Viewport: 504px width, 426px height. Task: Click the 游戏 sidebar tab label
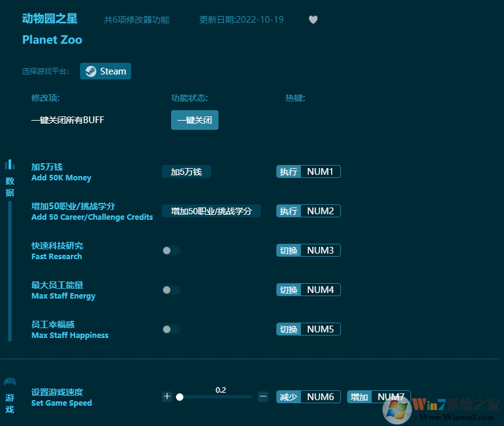(x=10, y=403)
